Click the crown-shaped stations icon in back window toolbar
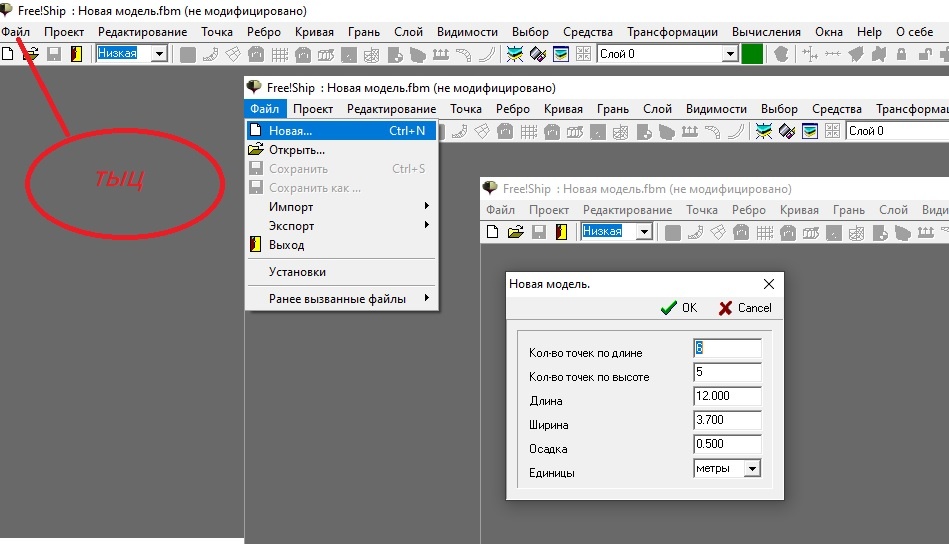Image resolution: width=949 pixels, height=544 pixels. coord(441,54)
